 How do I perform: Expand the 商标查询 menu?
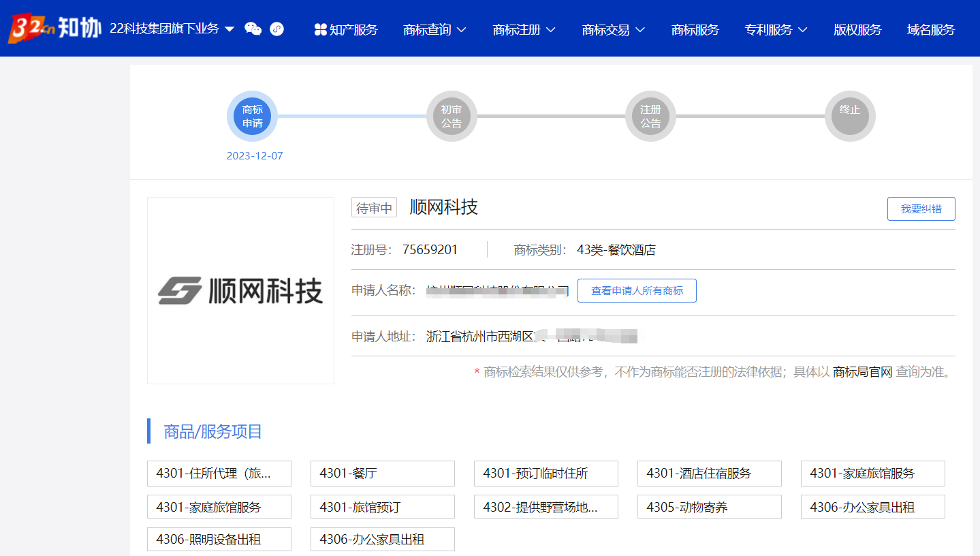[434, 29]
